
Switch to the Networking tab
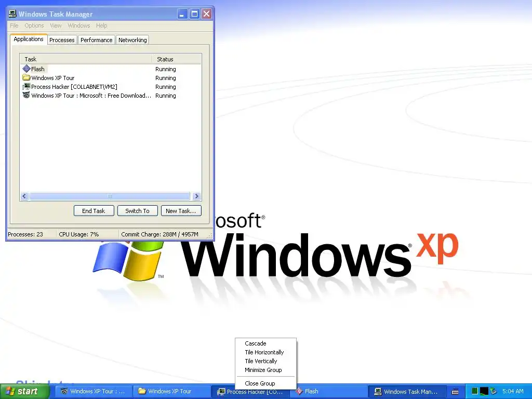point(132,40)
